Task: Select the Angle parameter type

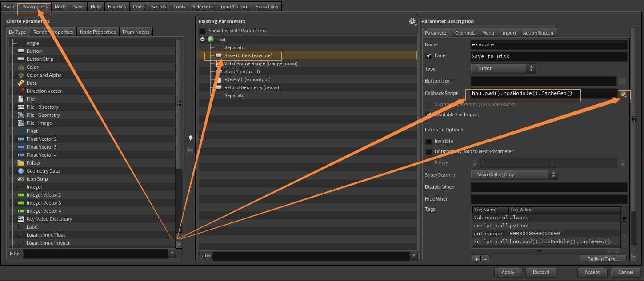Action: (32, 43)
